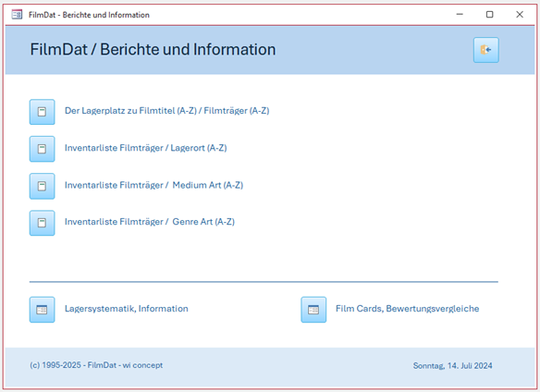The height and width of the screenshot is (392, 540).
Task: Open the Film Cards Bewertungsvergleiche form icon
Action: (x=313, y=310)
